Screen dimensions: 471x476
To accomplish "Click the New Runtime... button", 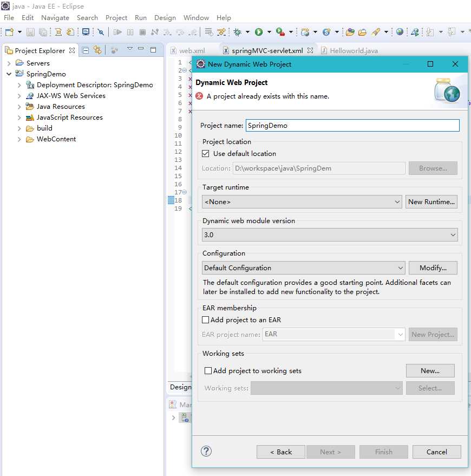I will tap(431, 202).
